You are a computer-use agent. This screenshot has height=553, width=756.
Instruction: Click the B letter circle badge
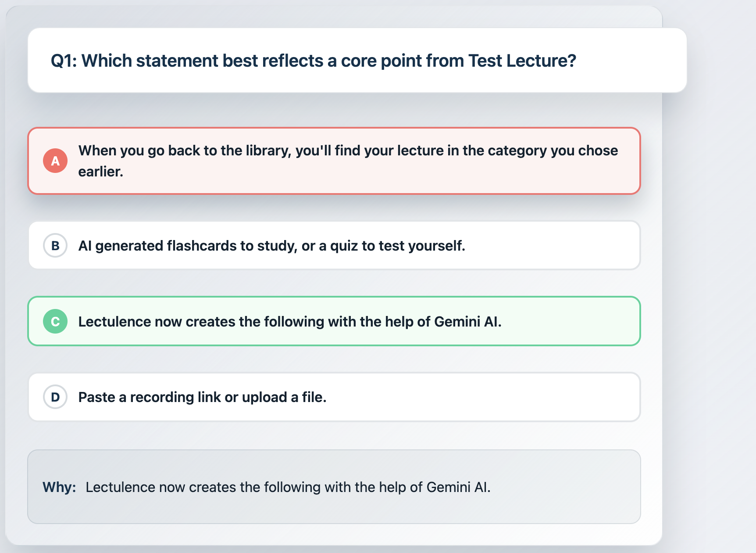tap(55, 245)
